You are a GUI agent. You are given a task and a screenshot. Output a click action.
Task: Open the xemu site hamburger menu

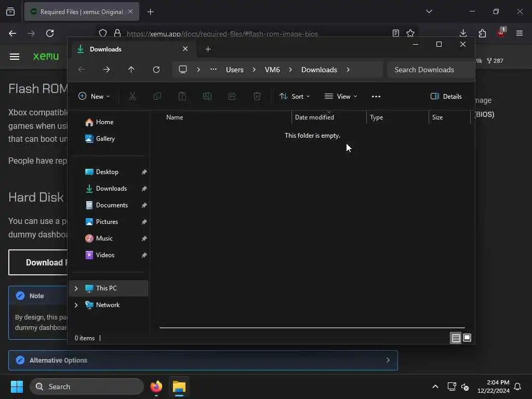click(x=14, y=56)
